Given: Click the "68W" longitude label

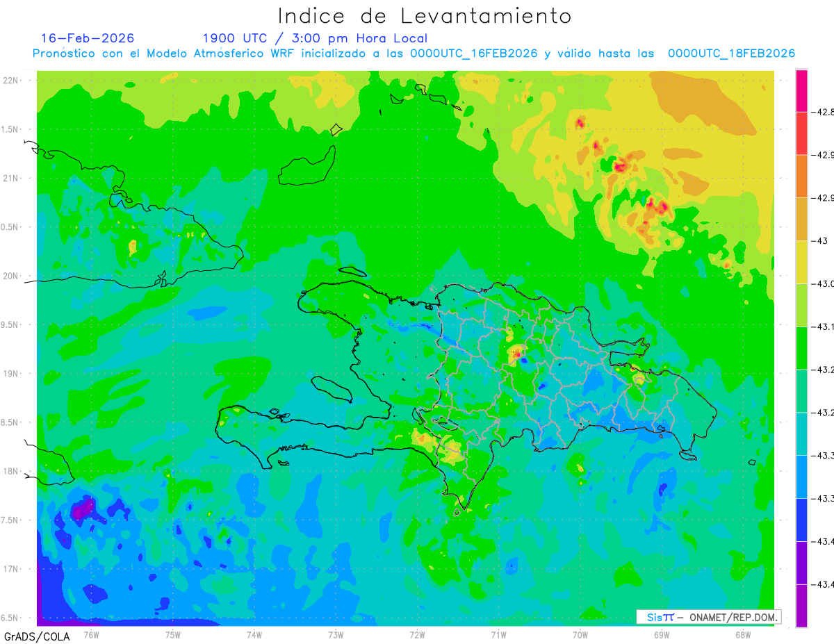Looking at the screenshot, I should pos(742,634).
